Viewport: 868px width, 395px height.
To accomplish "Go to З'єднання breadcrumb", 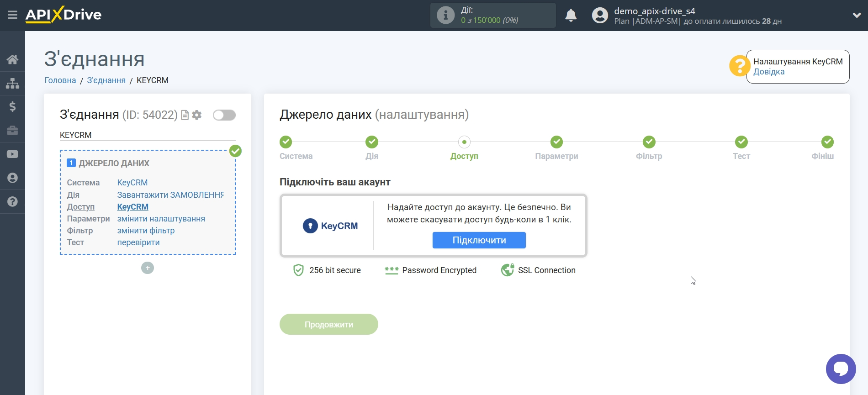I will pos(106,80).
